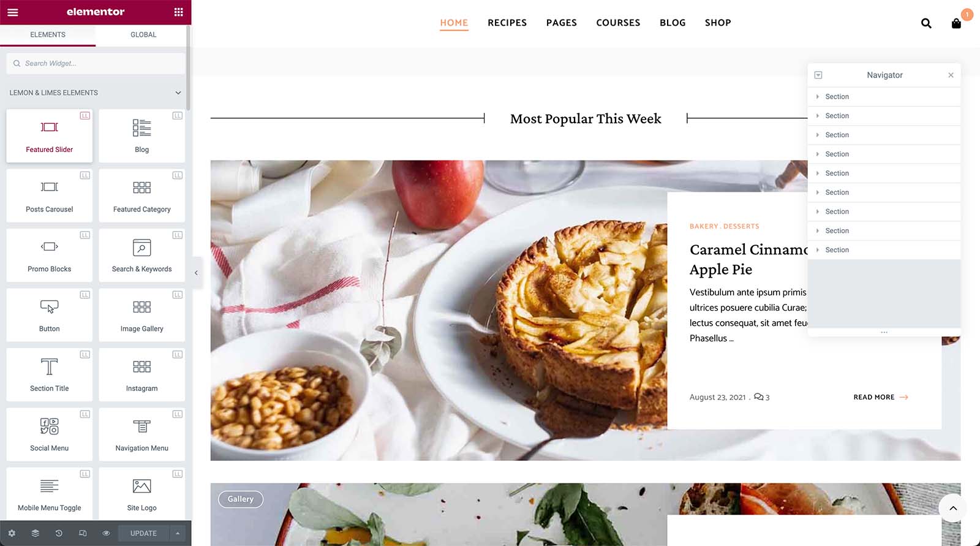This screenshot has height=546, width=980.
Task: Open the save options arrow beside Update
Action: [178, 533]
